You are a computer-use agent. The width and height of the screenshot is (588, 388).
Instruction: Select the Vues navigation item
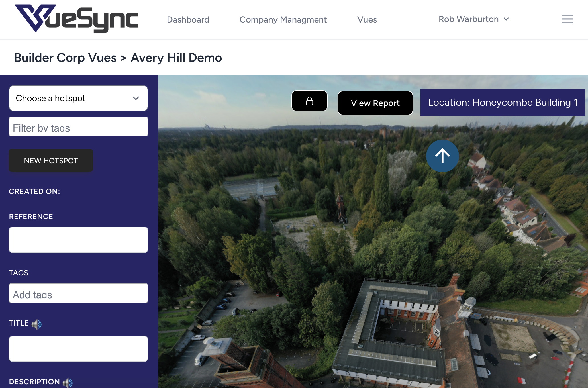367,19
